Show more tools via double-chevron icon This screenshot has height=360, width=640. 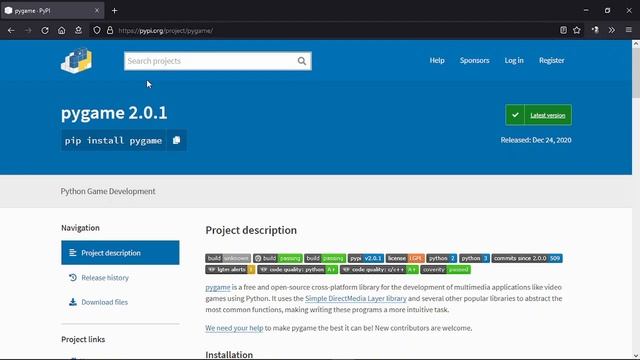[x=611, y=30]
